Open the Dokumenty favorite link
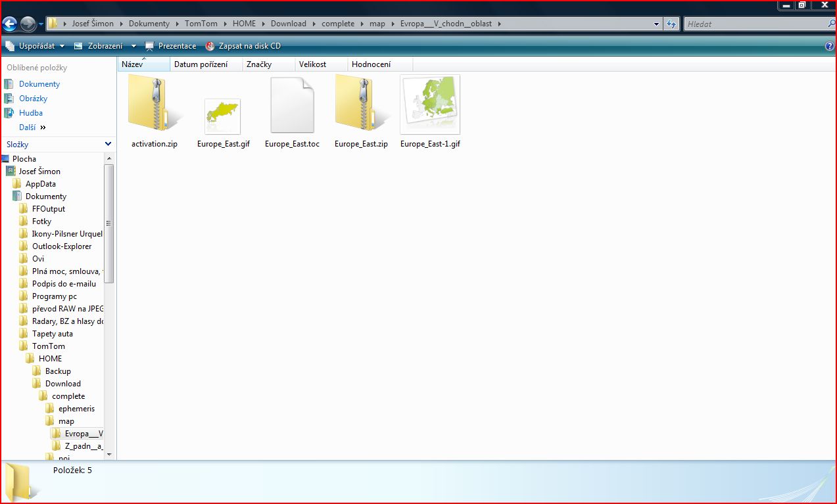This screenshot has height=504, width=837. (39, 84)
